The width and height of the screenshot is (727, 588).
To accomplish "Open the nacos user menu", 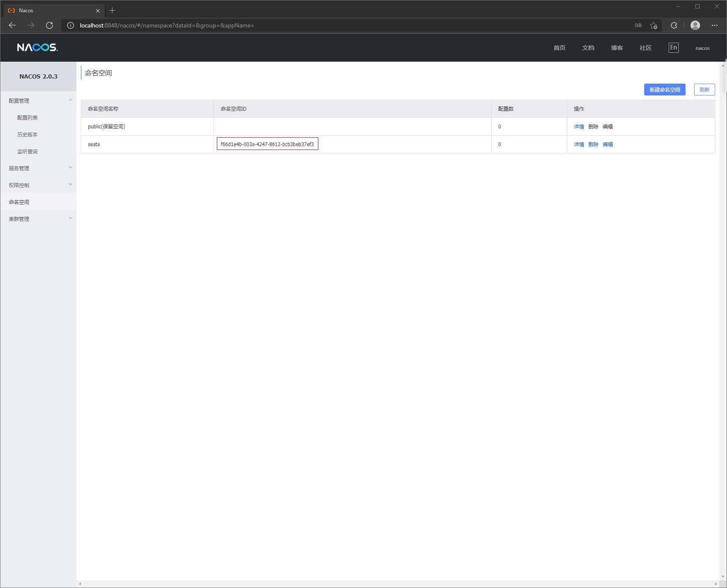I will coord(702,48).
